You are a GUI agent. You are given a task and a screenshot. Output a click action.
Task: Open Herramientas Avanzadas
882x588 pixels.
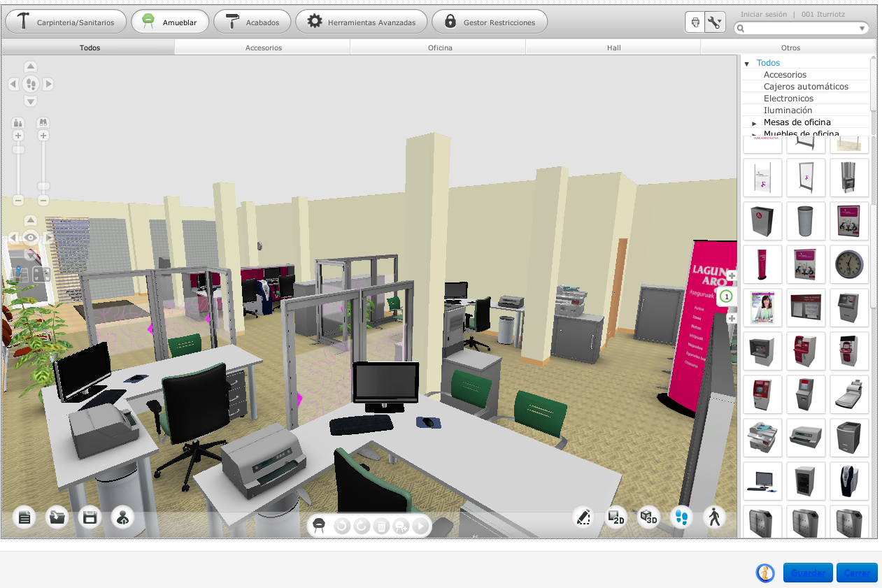362,22
